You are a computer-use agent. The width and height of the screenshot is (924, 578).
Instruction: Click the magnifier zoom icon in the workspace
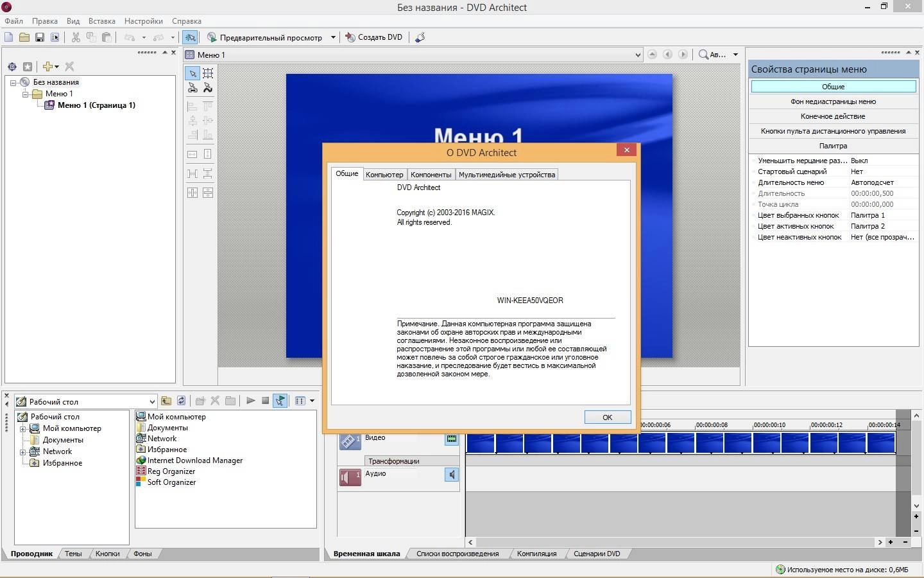[x=703, y=55]
